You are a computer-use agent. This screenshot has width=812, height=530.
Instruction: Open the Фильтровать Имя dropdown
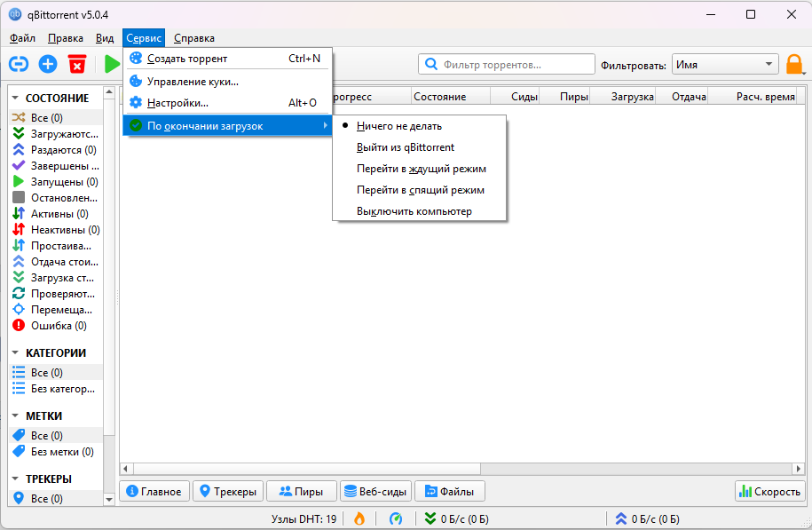725,64
